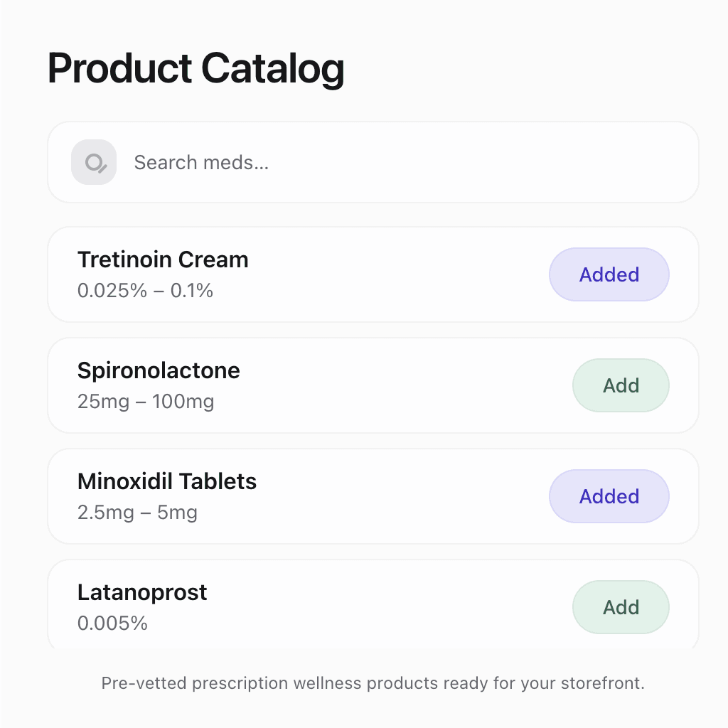Click the Spironolactone 25mg dosage text

pyautogui.click(x=145, y=402)
